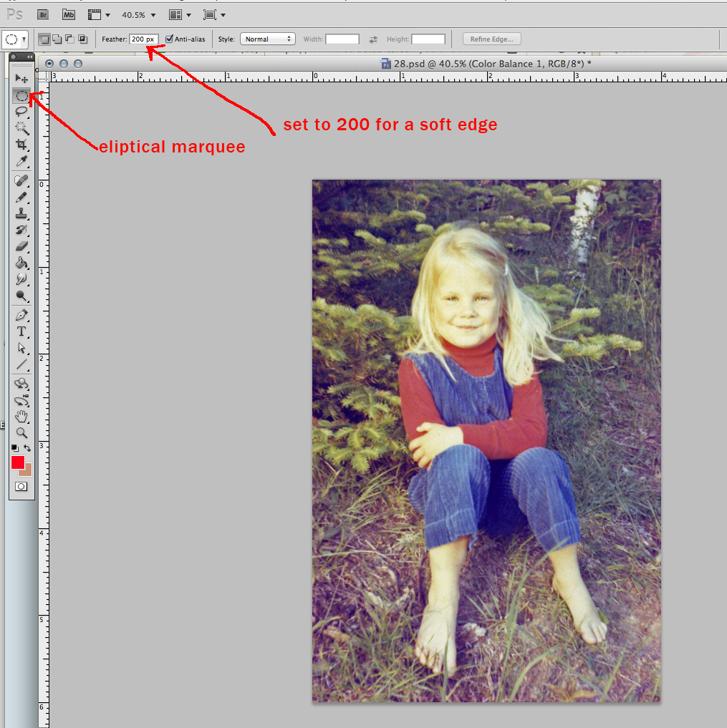This screenshot has height=728, width=727.
Task: Click the Refine Edge button
Action: coord(491,39)
